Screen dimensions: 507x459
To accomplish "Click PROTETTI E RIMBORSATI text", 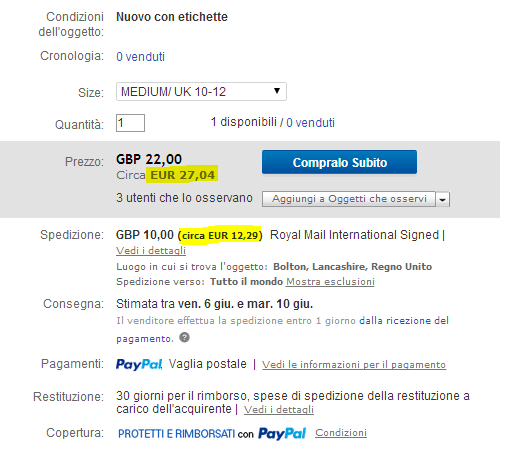I will 177,434.
